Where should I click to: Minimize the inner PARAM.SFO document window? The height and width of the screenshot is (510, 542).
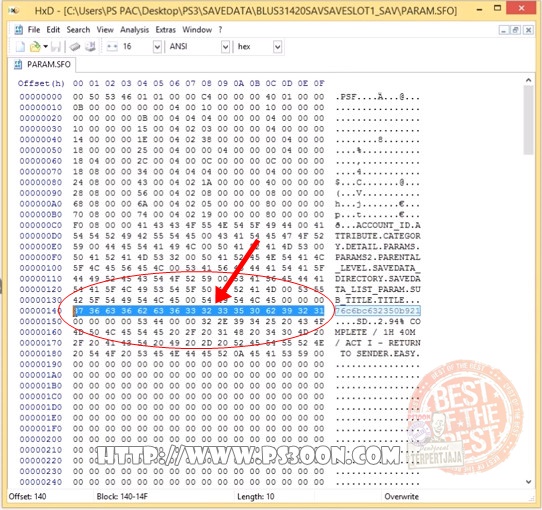tap(504, 30)
